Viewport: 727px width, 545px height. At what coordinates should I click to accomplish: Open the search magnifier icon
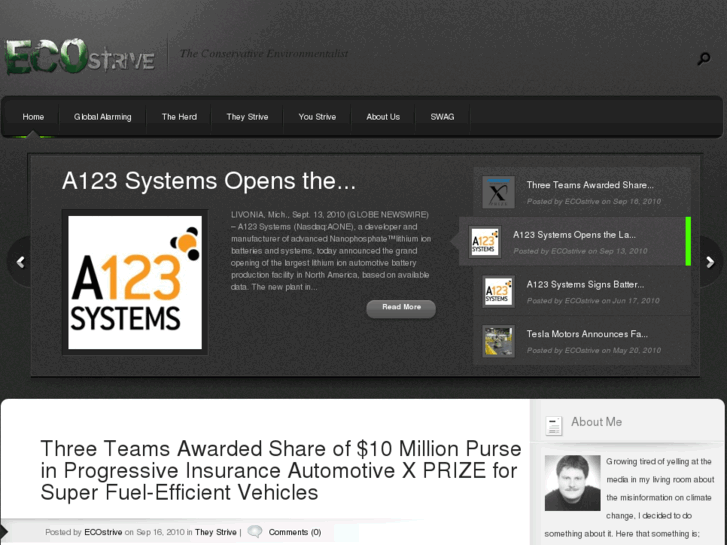704,58
